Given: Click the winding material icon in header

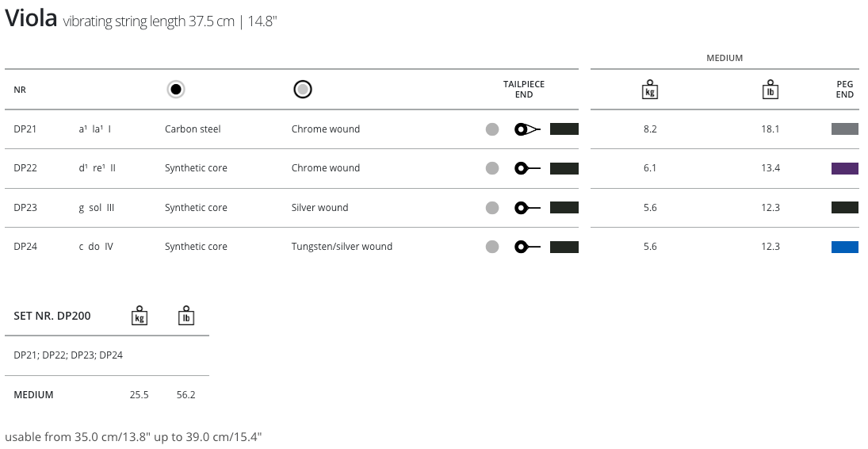Looking at the screenshot, I should pyautogui.click(x=302, y=90).
